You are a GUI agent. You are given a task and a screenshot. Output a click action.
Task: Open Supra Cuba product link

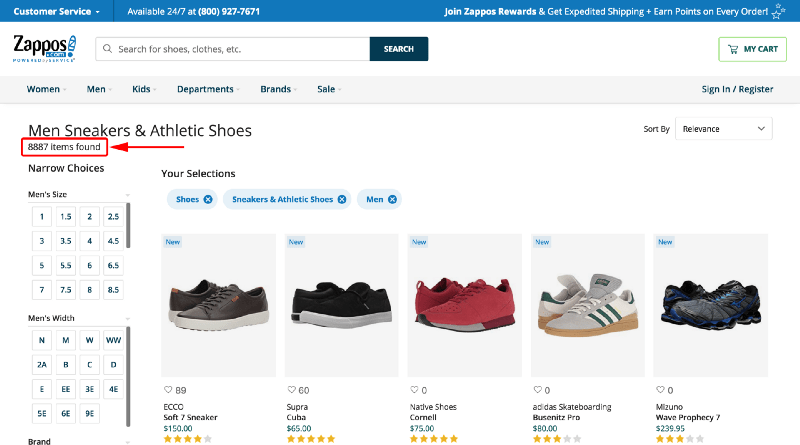296,417
